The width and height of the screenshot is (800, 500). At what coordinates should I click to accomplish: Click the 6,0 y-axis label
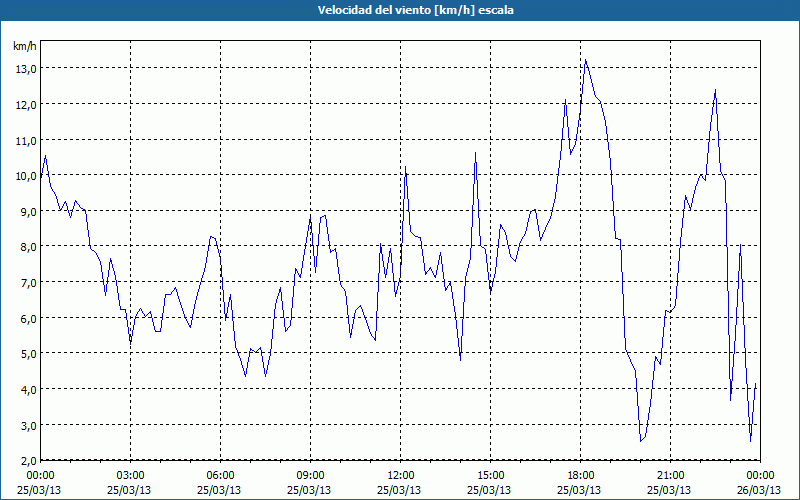pos(28,318)
